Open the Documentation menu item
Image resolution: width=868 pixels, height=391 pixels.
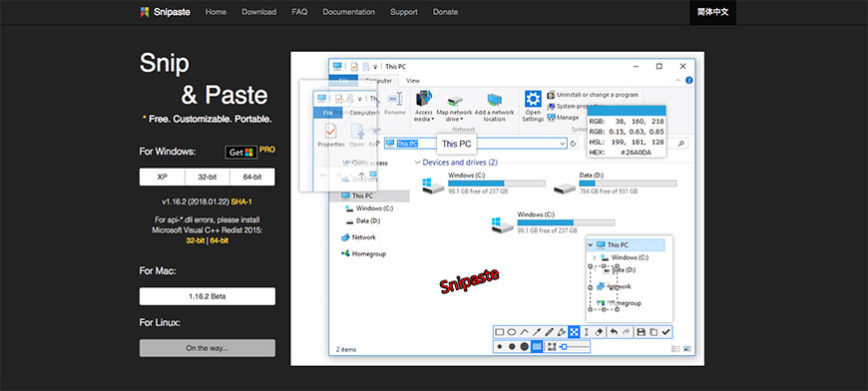click(x=349, y=12)
